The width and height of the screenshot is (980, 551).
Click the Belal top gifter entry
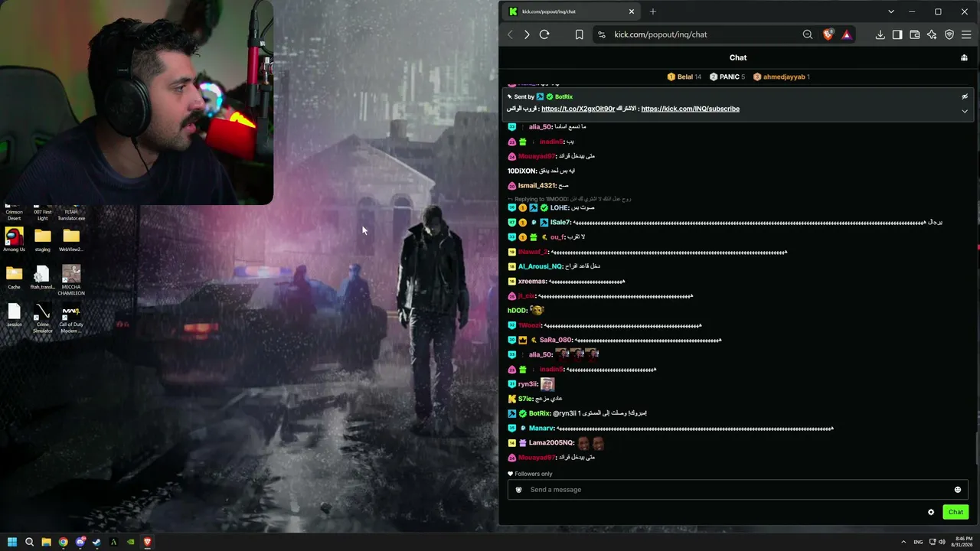(684, 77)
